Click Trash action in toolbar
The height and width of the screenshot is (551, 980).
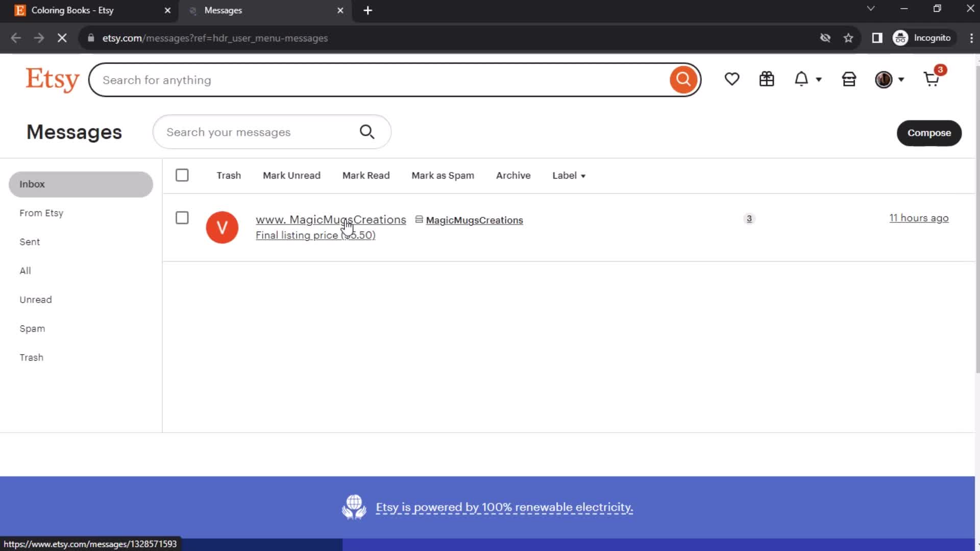(229, 176)
